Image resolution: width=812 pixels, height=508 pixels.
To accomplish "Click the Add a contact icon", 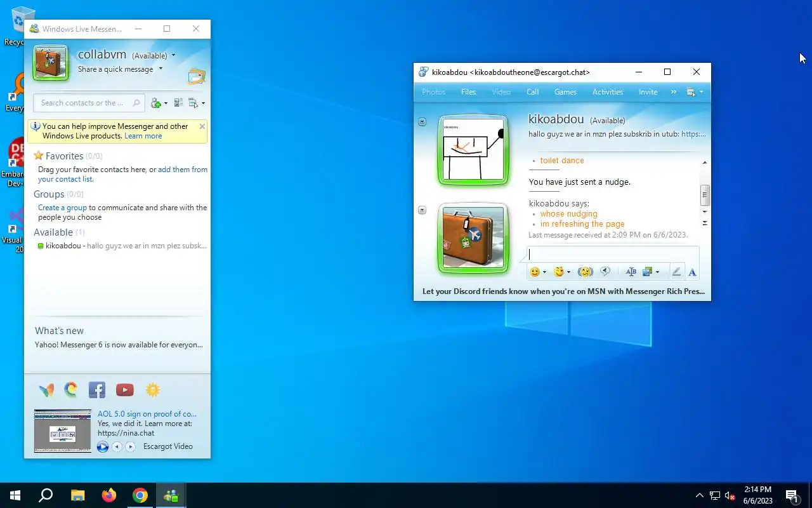I will [156, 103].
